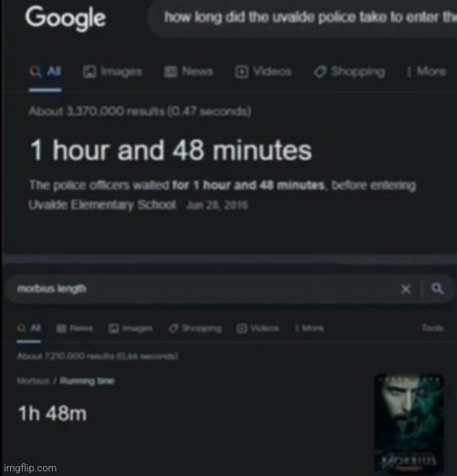The image size is (457, 476).
Task: Clear the morbius length search with X
Action: pos(406,289)
